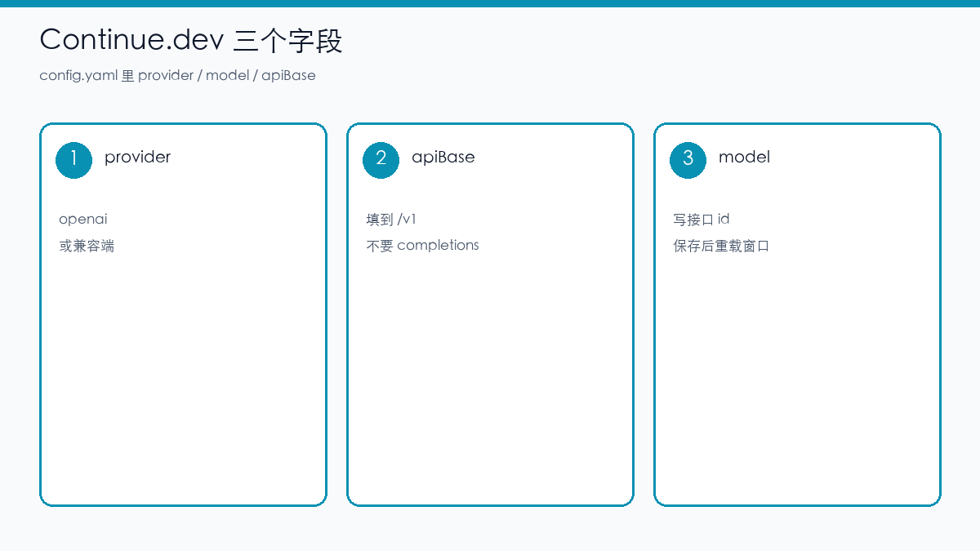Click the numbered circle 2 badge
This screenshot has height=551, width=980.
(x=381, y=160)
